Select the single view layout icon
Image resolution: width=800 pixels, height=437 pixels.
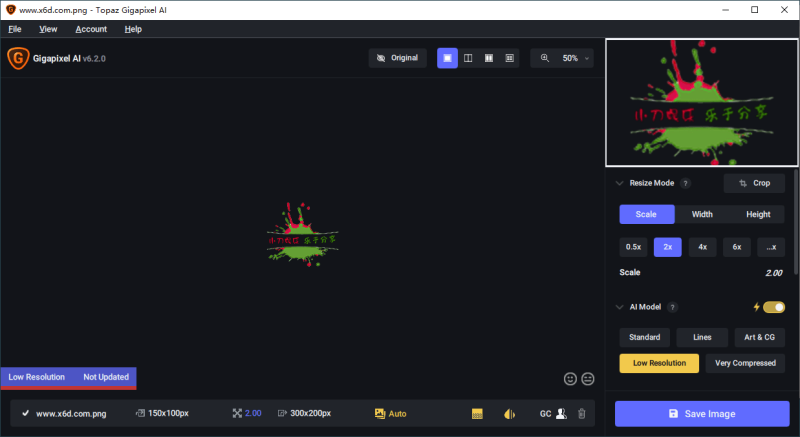[x=447, y=58]
